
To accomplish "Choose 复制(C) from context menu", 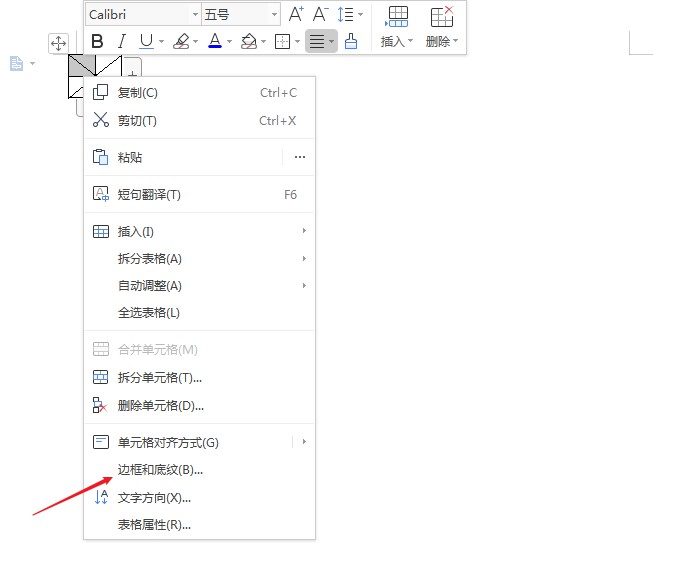I will pos(199,93).
